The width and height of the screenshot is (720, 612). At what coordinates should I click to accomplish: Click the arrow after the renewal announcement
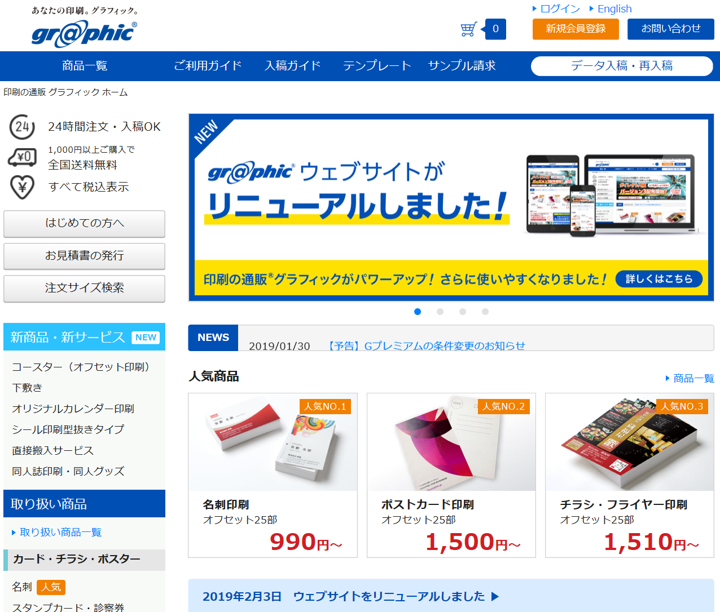click(495, 596)
